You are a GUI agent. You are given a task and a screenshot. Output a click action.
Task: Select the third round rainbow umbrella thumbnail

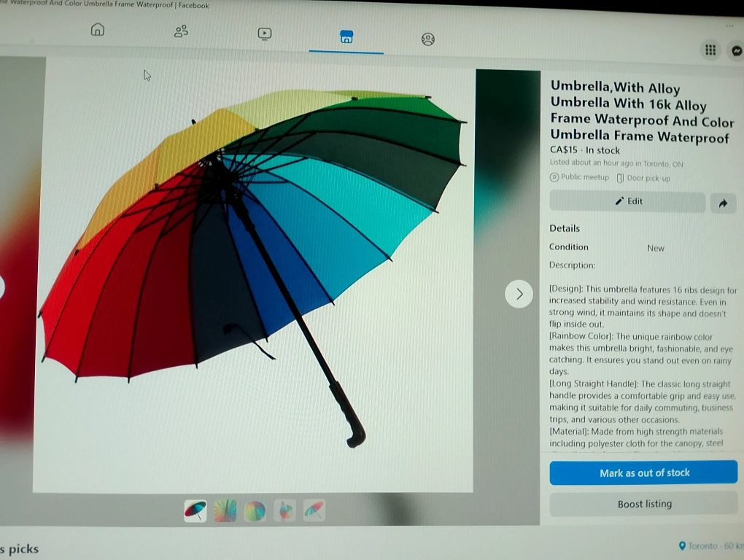click(x=255, y=511)
